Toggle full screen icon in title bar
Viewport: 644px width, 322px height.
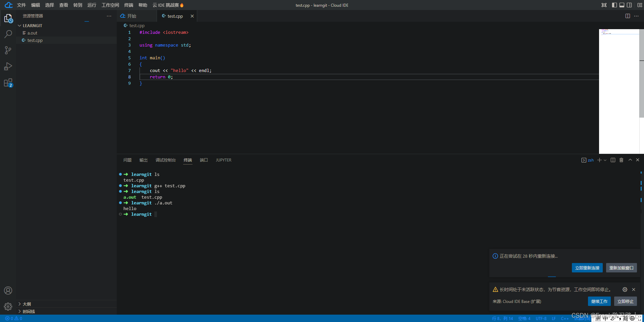pos(604,5)
